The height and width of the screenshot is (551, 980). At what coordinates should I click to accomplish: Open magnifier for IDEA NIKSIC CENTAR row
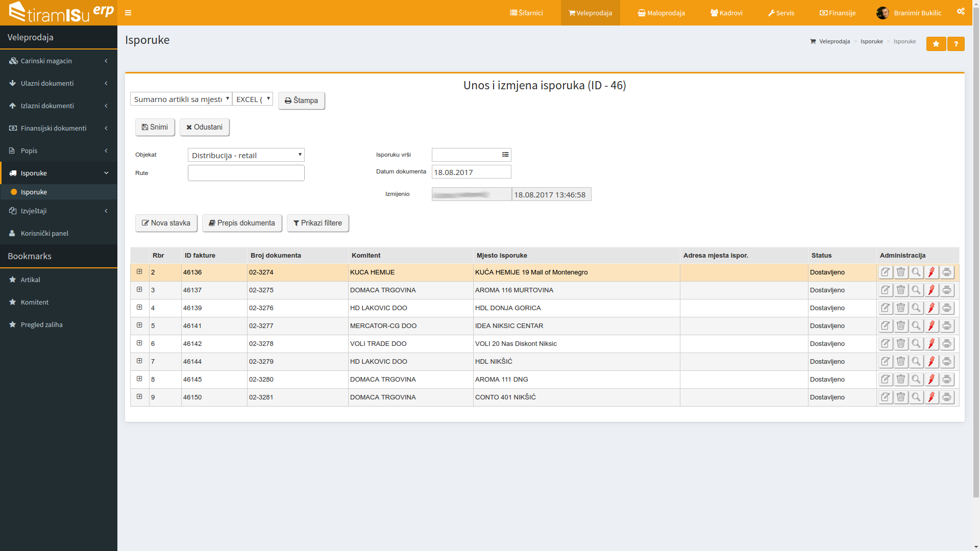pos(916,326)
